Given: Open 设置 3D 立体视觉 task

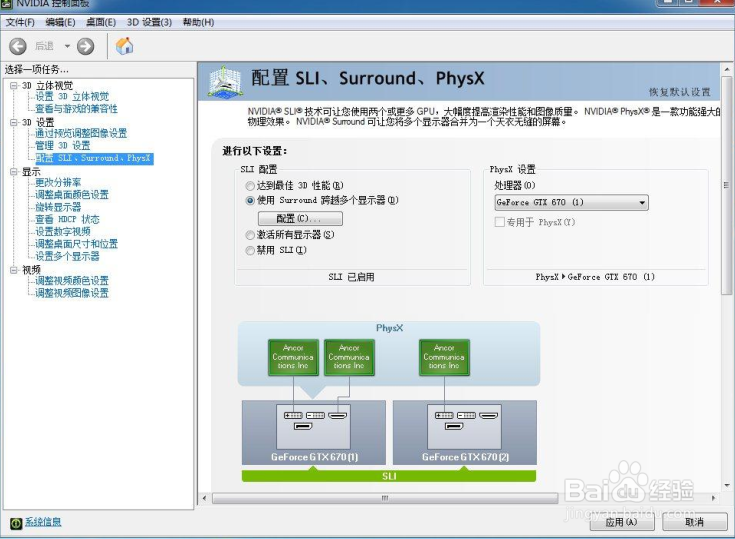Looking at the screenshot, I should (72, 96).
